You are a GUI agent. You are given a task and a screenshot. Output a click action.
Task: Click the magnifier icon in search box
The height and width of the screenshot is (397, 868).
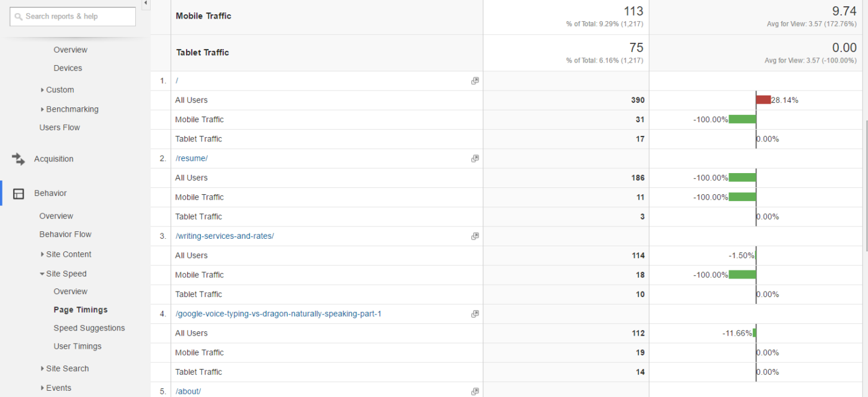pyautogui.click(x=19, y=17)
